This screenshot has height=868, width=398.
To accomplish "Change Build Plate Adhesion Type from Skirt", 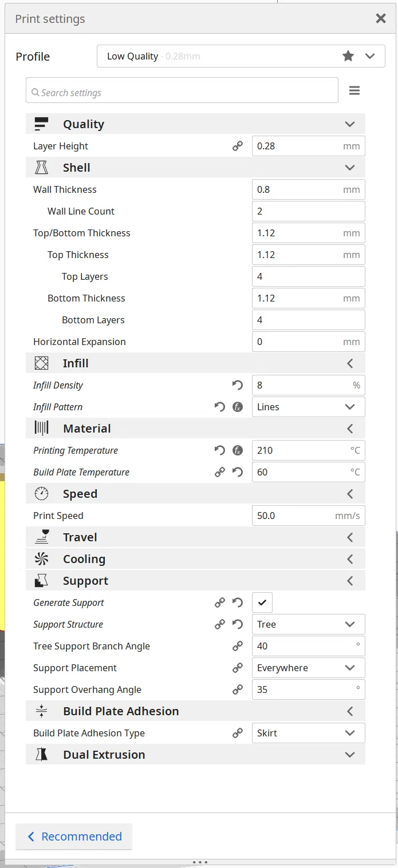I will tap(308, 733).
